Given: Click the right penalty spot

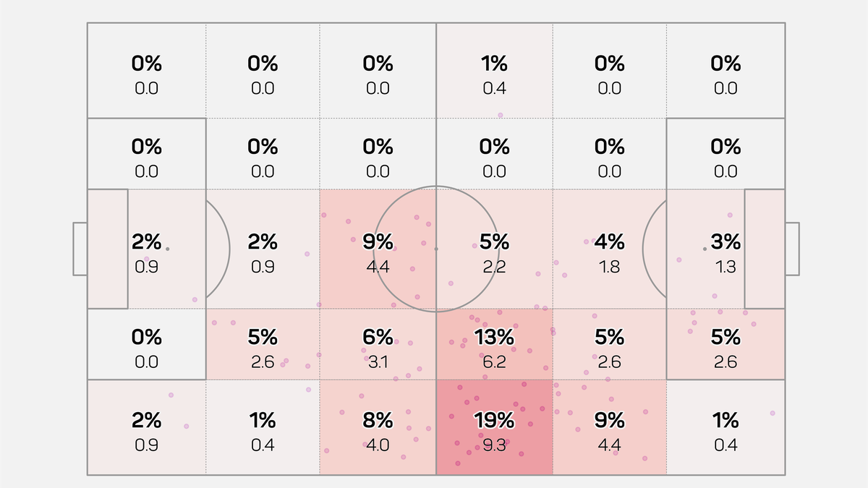Looking at the screenshot, I should click(705, 249).
